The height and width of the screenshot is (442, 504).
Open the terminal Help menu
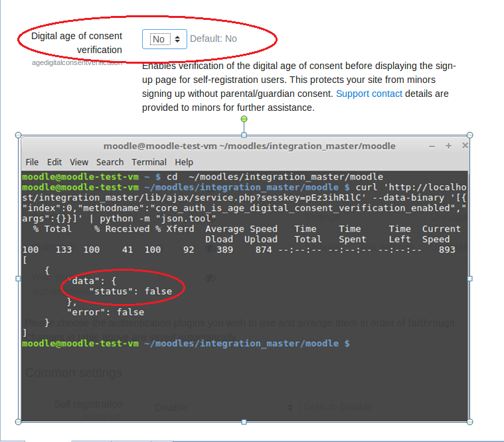(x=184, y=162)
